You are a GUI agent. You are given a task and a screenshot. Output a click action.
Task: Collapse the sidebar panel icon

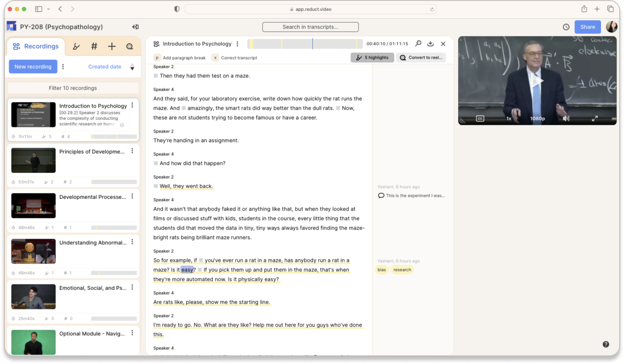click(x=136, y=27)
